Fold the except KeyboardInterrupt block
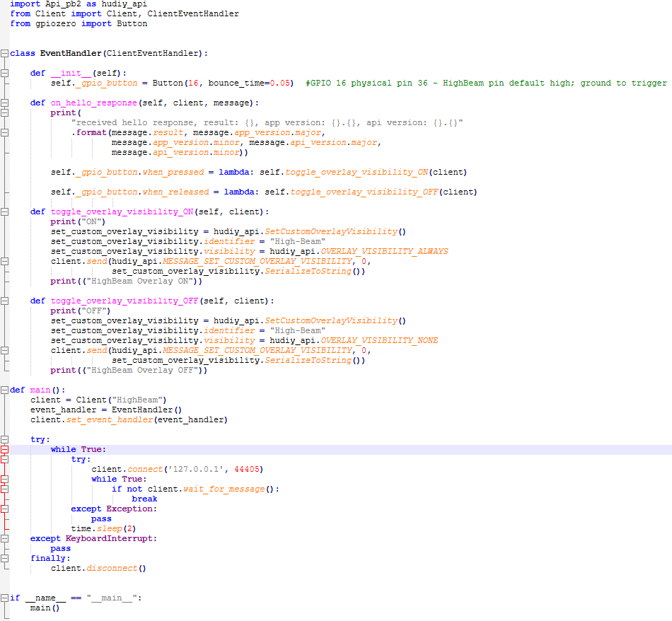 click(x=4, y=539)
